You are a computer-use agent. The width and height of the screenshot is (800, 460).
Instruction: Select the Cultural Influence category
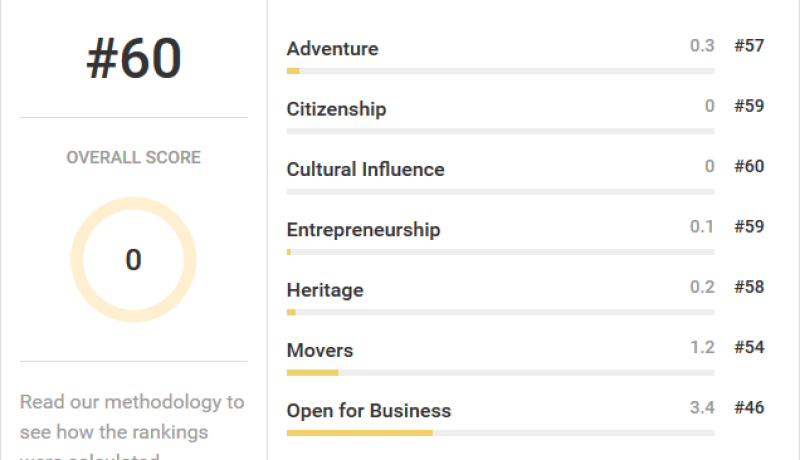pyautogui.click(x=365, y=169)
